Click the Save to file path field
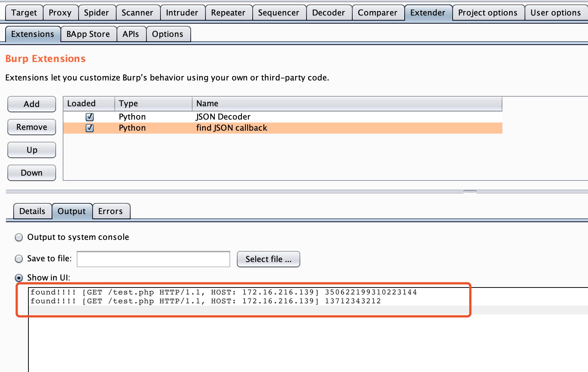588x372 pixels. click(x=153, y=259)
